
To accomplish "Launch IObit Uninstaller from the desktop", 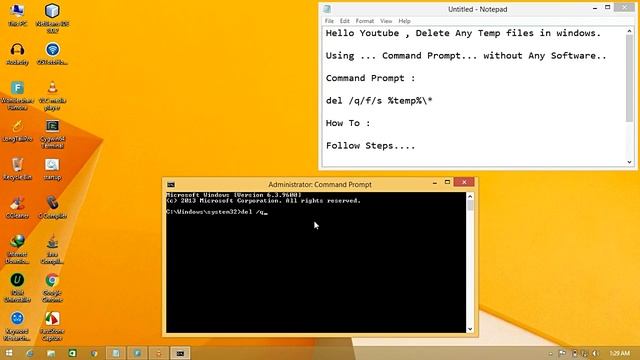I will 17,287.
